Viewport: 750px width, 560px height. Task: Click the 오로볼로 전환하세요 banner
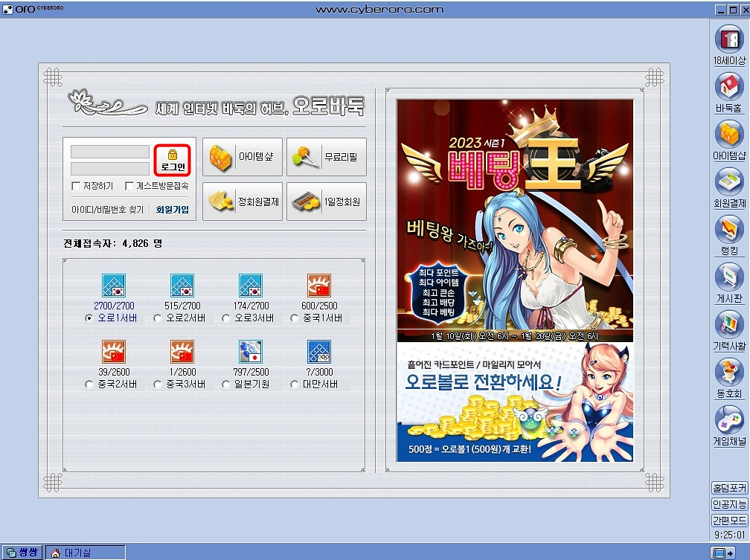[x=515, y=402]
